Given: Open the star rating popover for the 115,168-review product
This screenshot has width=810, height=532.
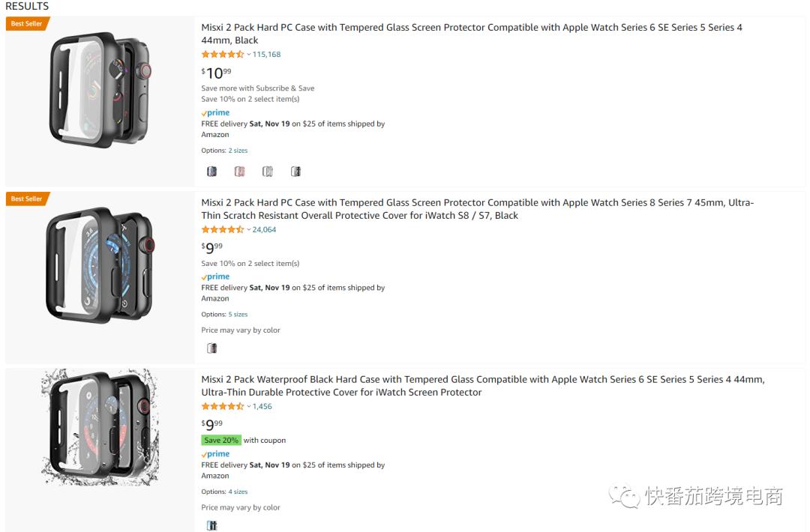Looking at the screenshot, I should click(x=223, y=55).
